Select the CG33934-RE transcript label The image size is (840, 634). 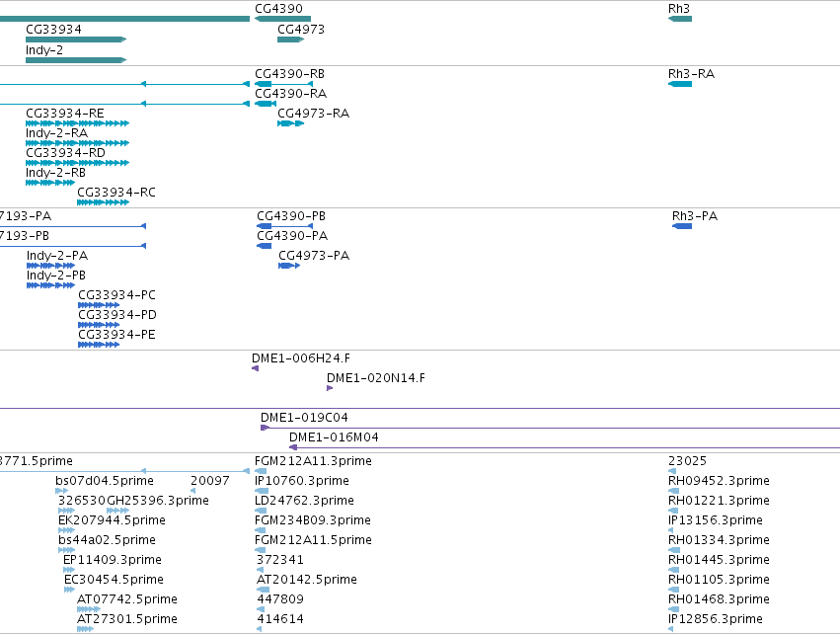pyautogui.click(x=65, y=114)
